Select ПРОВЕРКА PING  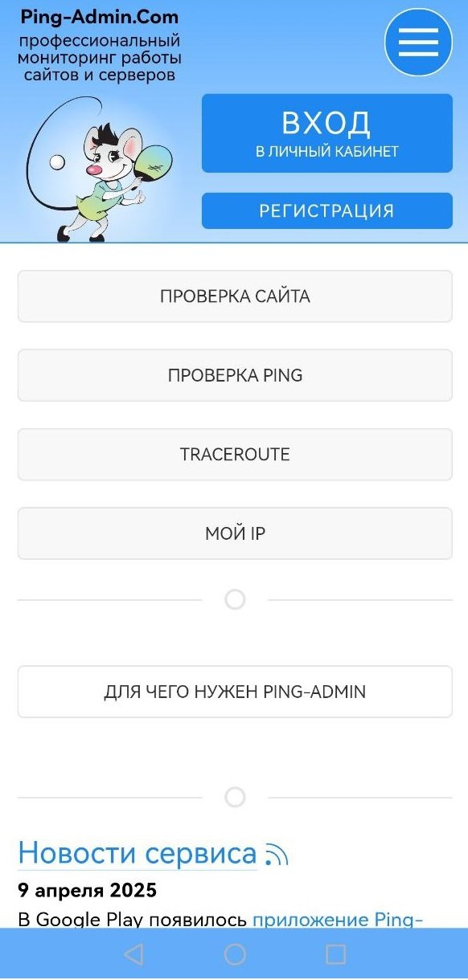click(234, 375)
